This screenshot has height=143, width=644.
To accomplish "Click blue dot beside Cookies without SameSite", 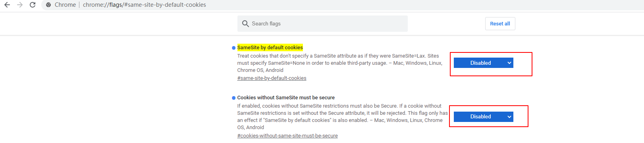I will tap(233, 98).
